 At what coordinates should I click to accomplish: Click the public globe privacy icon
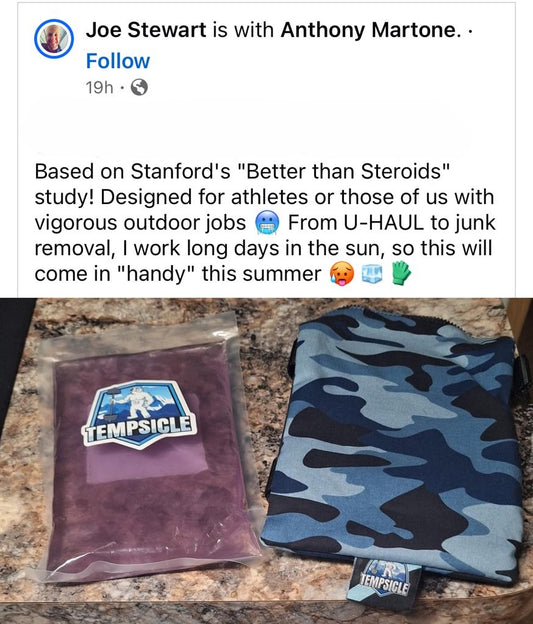point(139,87)
